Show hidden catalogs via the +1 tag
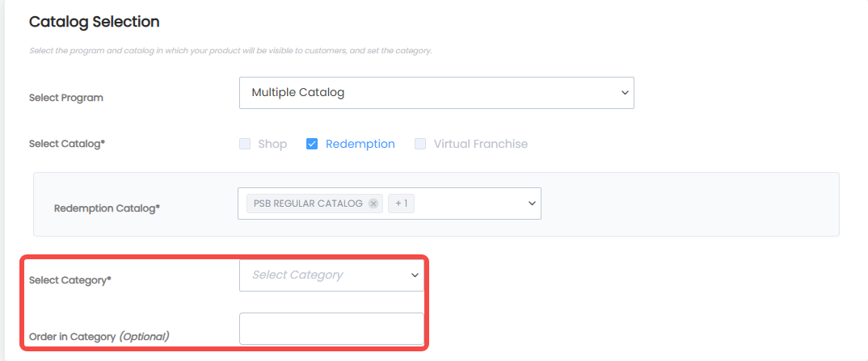The image size is (868, 361). tap(402, 204)
